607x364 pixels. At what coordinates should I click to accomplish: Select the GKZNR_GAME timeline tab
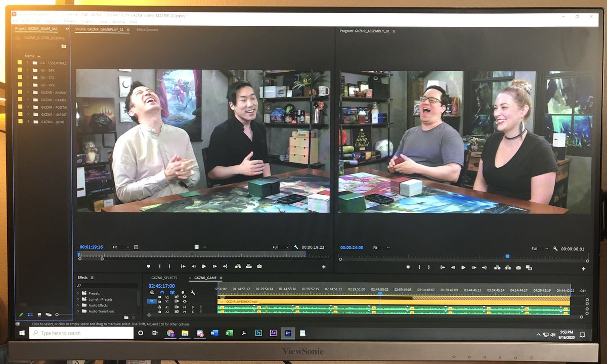205,278
